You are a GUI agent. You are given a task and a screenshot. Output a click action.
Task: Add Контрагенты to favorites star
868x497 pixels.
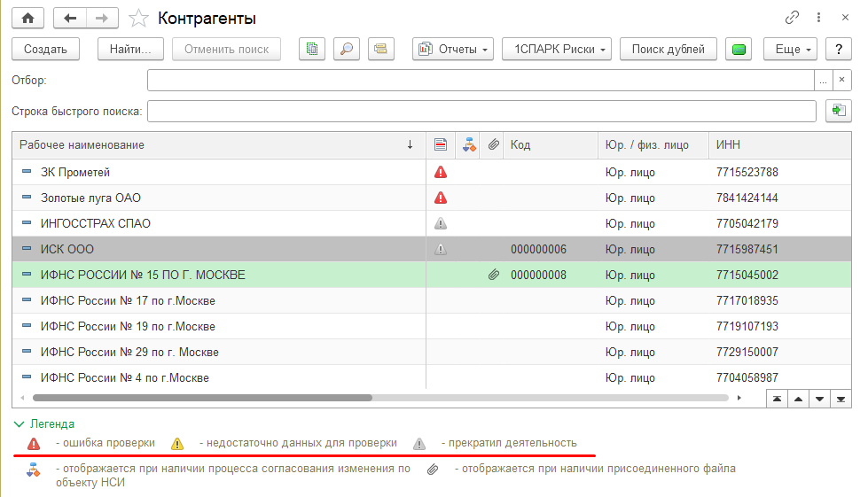pos(138,19)
